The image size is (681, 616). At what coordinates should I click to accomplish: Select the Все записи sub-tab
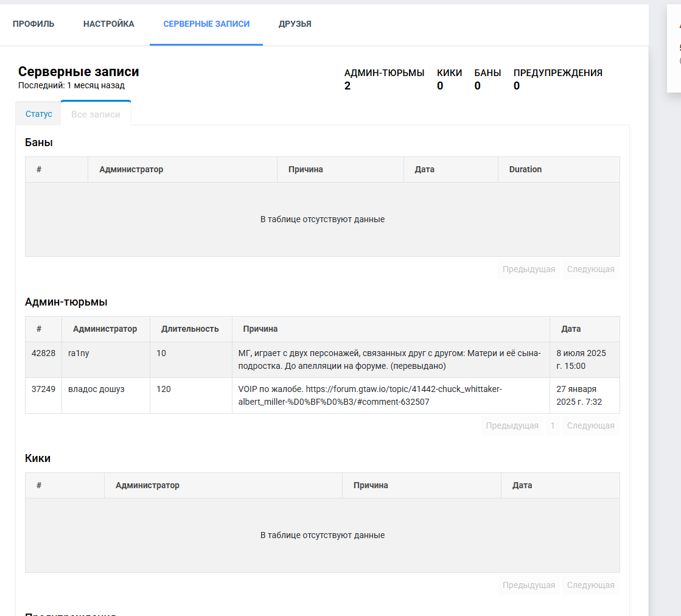[x=96, y=114]
